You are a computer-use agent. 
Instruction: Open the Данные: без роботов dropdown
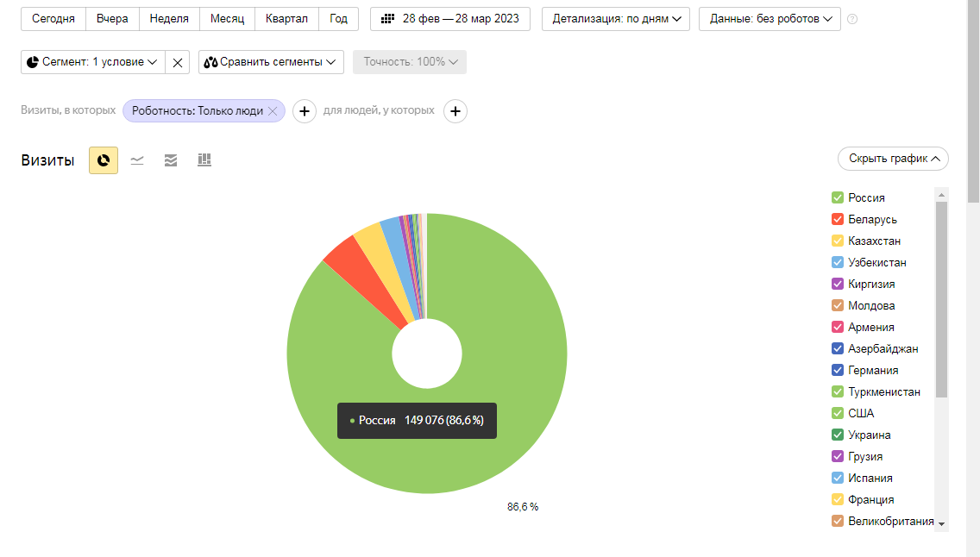[770, 19]
